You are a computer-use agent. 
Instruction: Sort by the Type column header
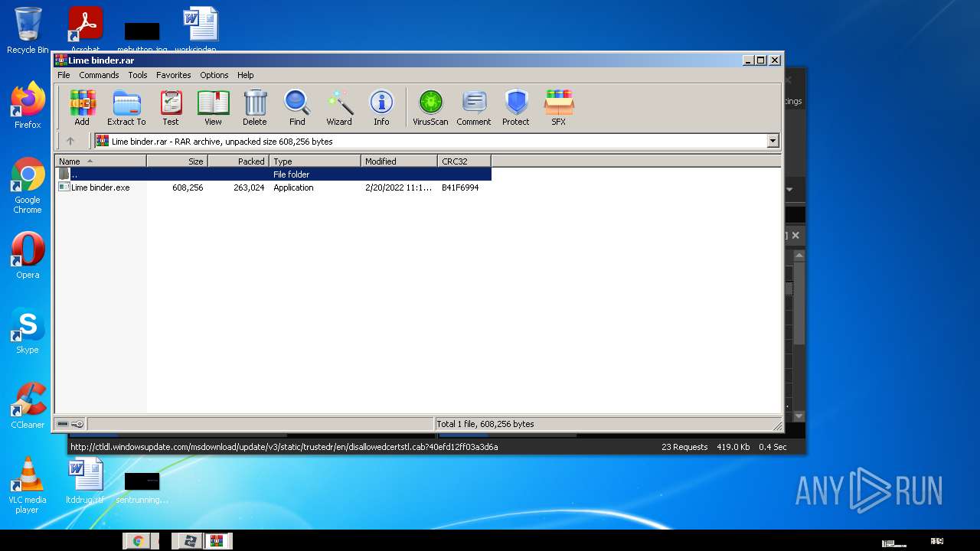point(315,161)
